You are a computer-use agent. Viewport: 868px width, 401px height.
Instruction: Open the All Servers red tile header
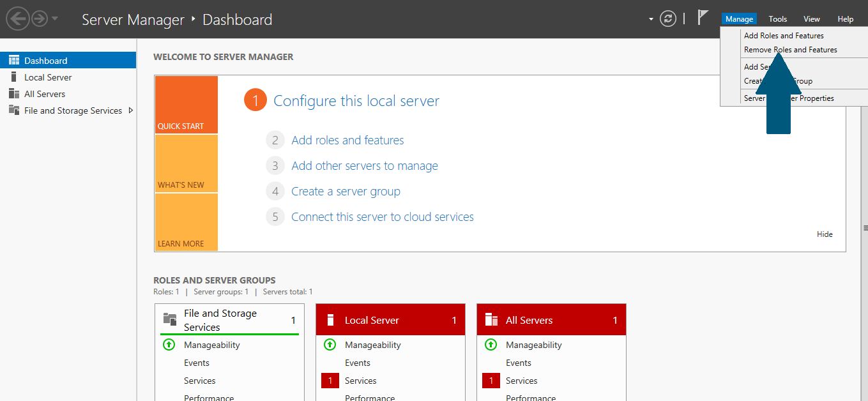click(551, 320)
